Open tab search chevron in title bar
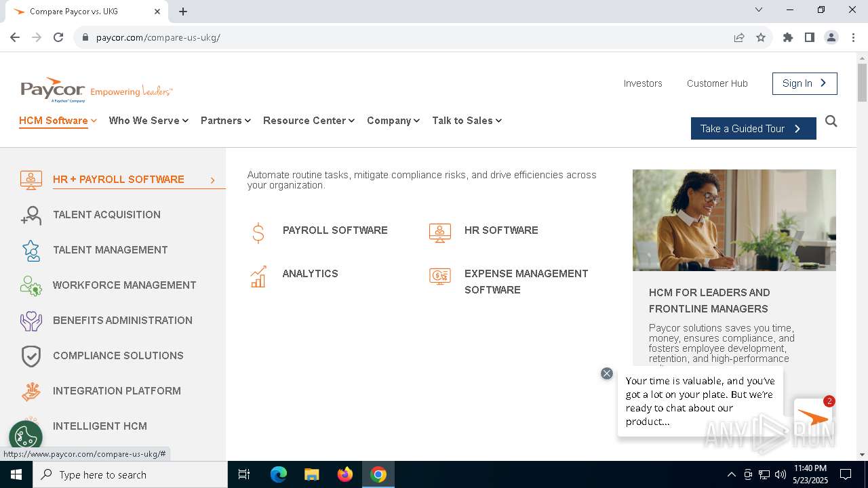This screenshot has width=868, height=488. [759, 9]
